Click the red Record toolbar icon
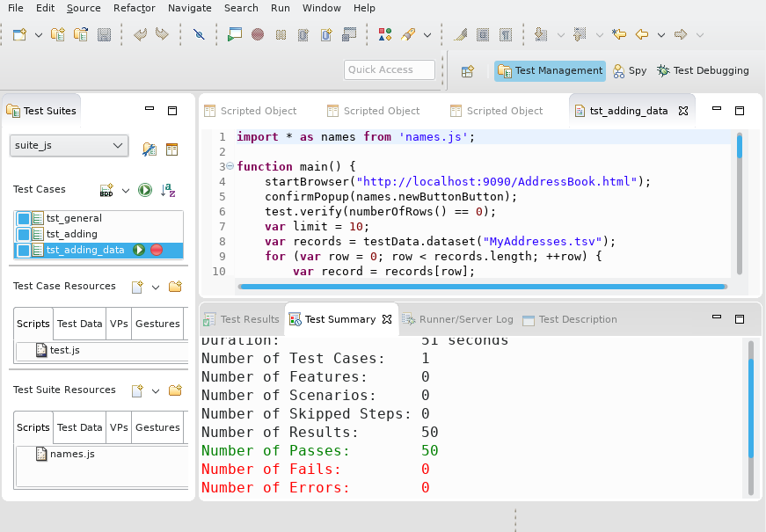Screen dimensions: 766x532 [258, 34]
